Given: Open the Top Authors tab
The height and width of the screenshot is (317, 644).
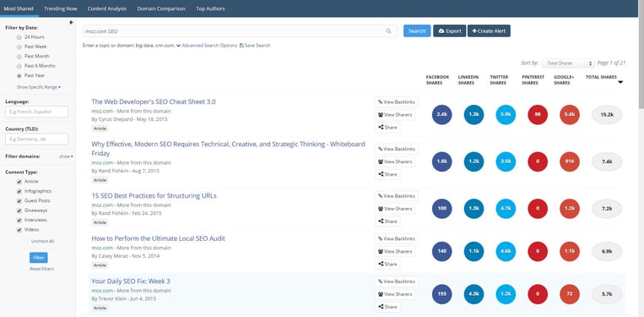Looking at the screenshot, I should [x=210, y=8].
